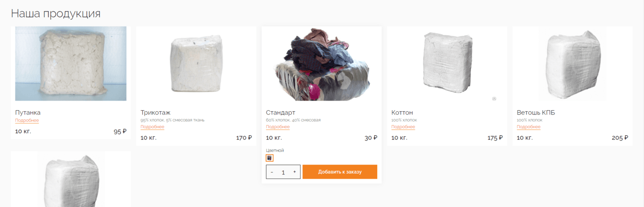
Task: Click the Путанка product image
Action: click(x=71, y=64)
